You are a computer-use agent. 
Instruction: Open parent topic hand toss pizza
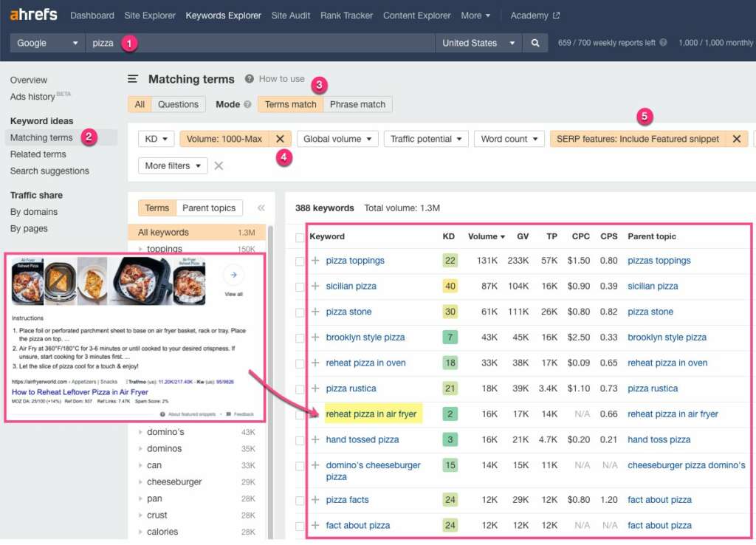click(659, 439)
